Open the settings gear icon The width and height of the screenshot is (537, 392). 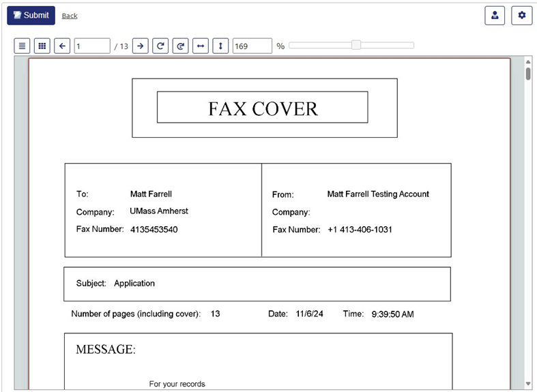point(521,16)
